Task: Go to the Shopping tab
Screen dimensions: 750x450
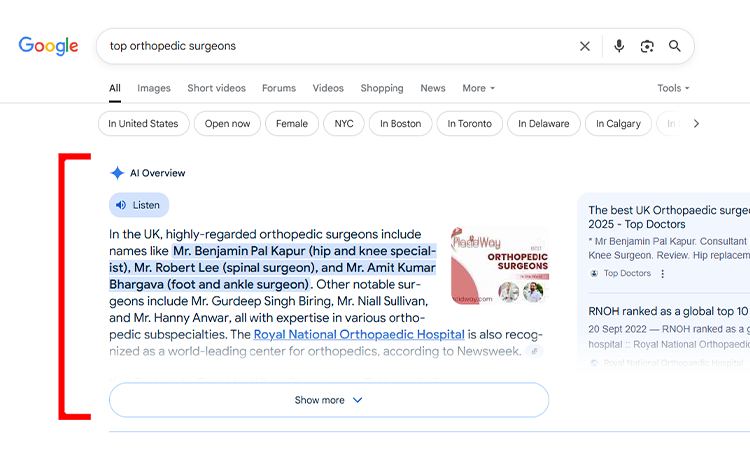Action: 382,88
